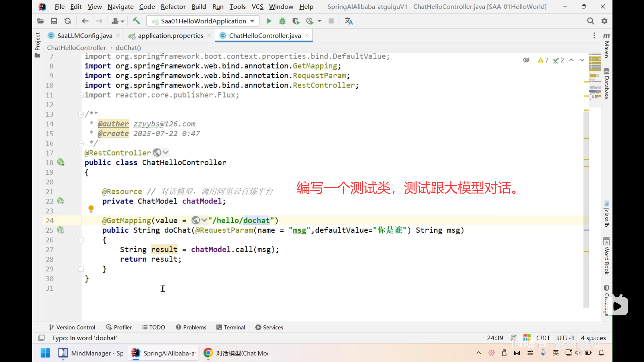Switch to the application.properties tab

click(170, 36)
